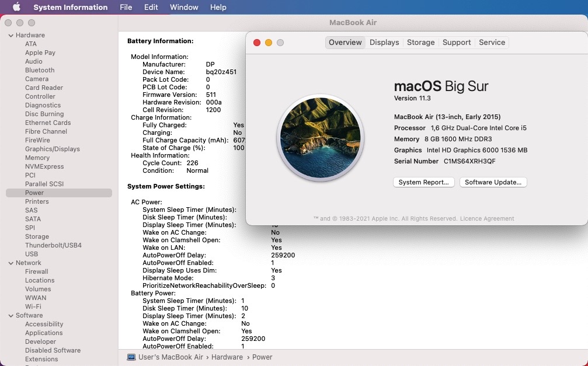Open the Window menu
The image size is (588, 366).
[x=184, y=7]
